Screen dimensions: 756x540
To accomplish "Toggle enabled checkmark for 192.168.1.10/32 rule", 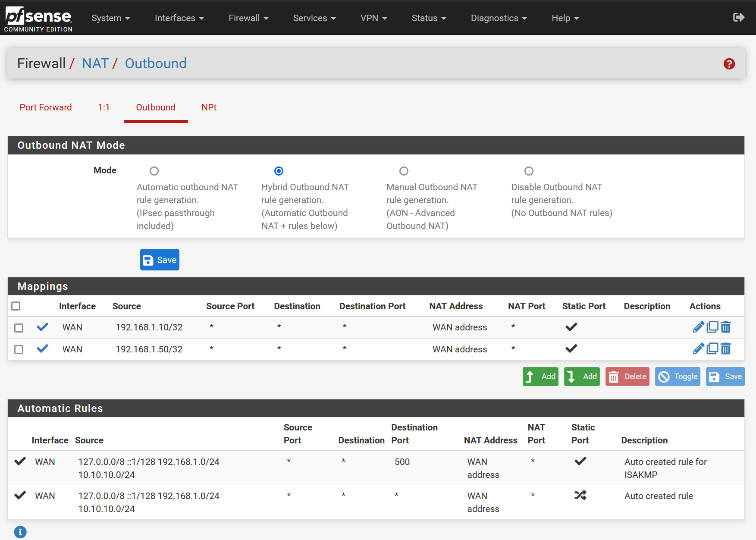I will [42, 327].
